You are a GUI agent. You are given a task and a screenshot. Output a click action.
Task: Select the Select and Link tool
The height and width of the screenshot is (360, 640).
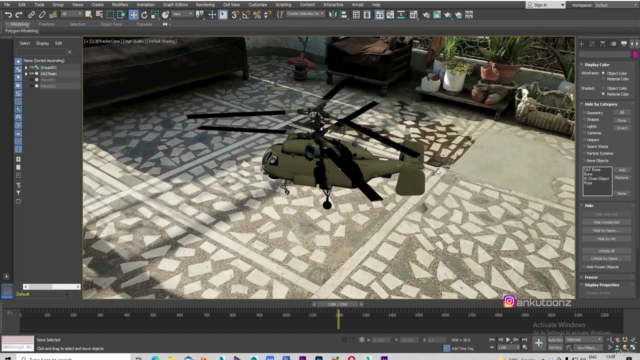(x=31, y=15)
